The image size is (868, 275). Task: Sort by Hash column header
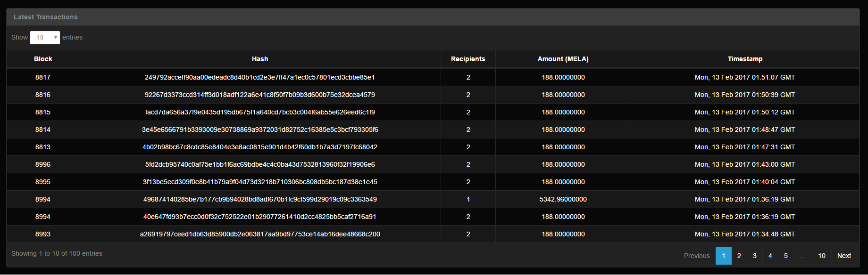click(260, 59)
